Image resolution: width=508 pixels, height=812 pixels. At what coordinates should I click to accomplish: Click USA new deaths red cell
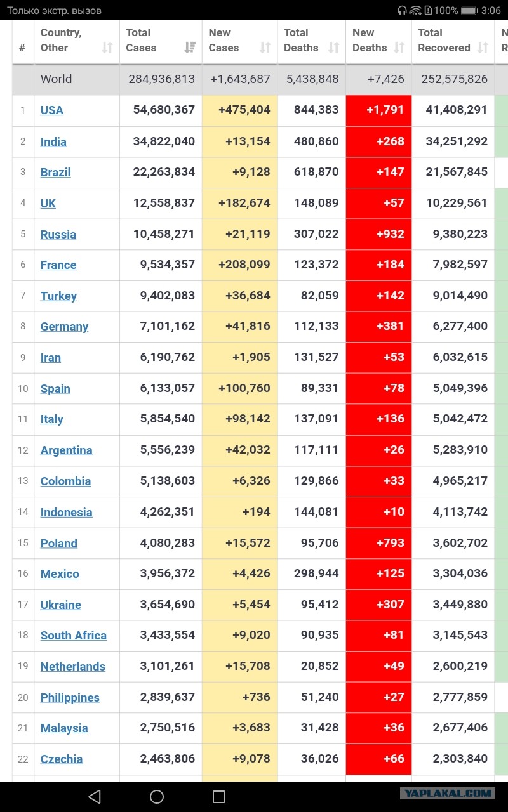378,110
